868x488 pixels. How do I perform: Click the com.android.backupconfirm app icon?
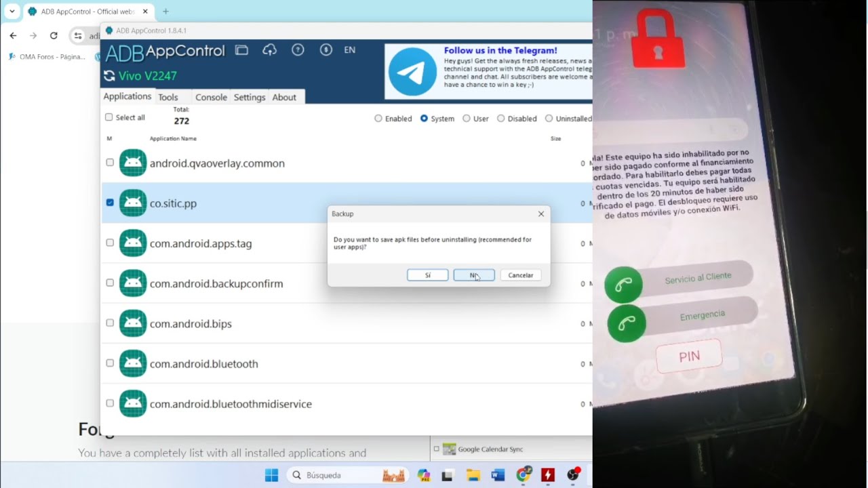133,283
